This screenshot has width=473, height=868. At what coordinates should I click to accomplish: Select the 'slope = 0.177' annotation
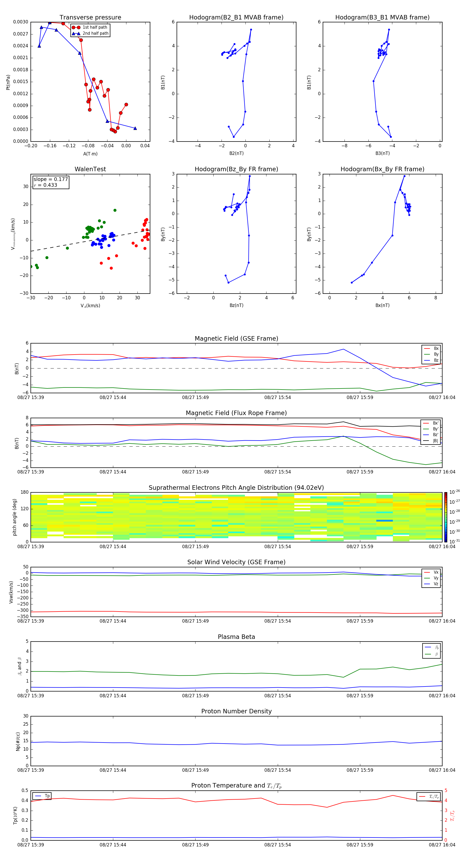50,179
